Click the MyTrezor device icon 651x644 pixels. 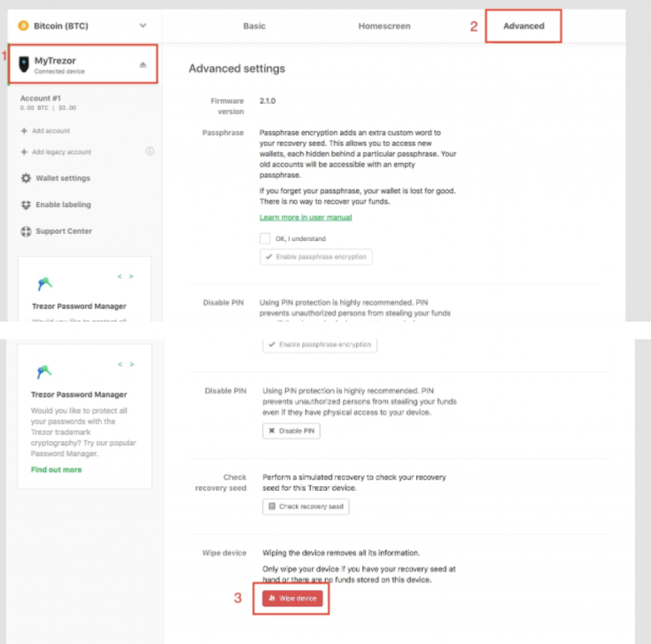24,65
